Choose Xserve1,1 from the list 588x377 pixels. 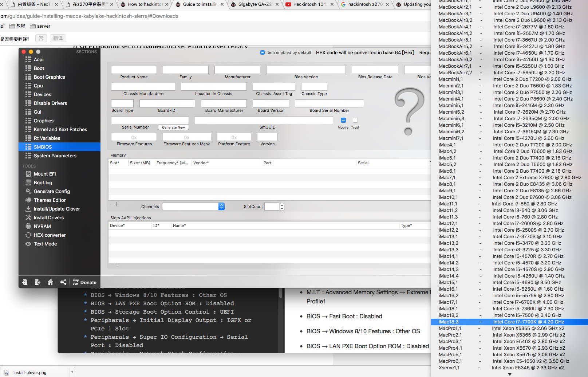(509, 368)
